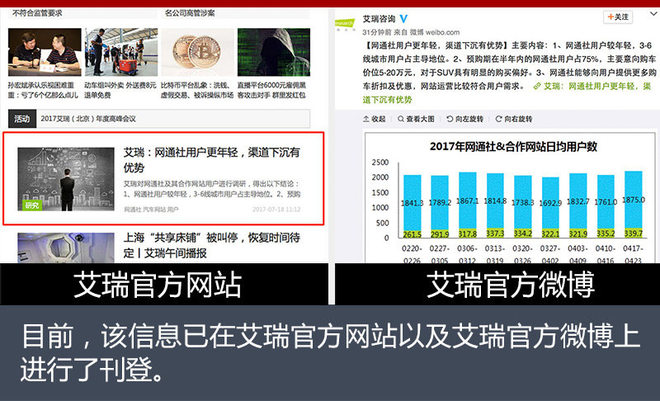Open the hooded hacker thumbnail
The width and height of the screenshot is (660, 401).
click(x=274, y=52)
